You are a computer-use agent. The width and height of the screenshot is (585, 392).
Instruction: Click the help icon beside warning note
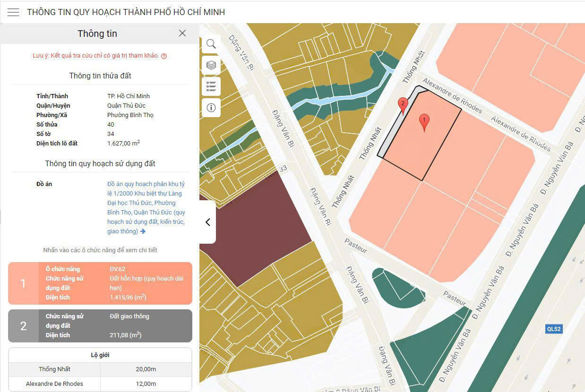(164, 56)
